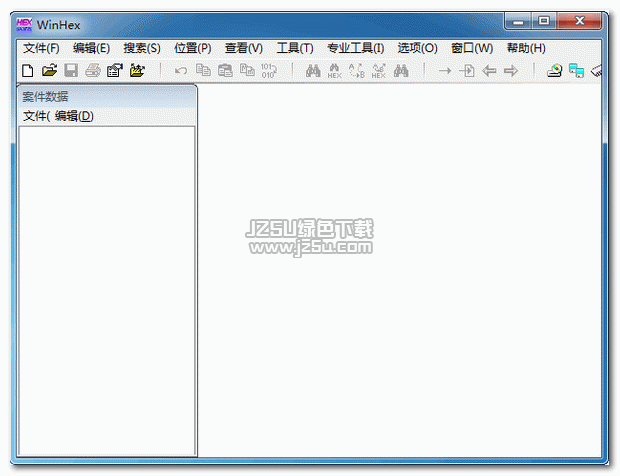Click the Write clipboard icon

coord(248,70)
